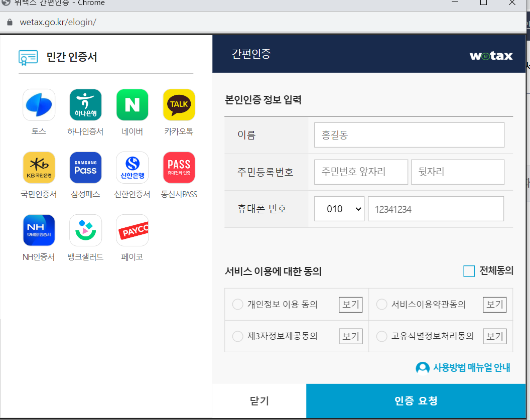The image size is (530, 420).
Task: Choose the Samsung Pass (삼성패스) icon
Action: (85, 168)
